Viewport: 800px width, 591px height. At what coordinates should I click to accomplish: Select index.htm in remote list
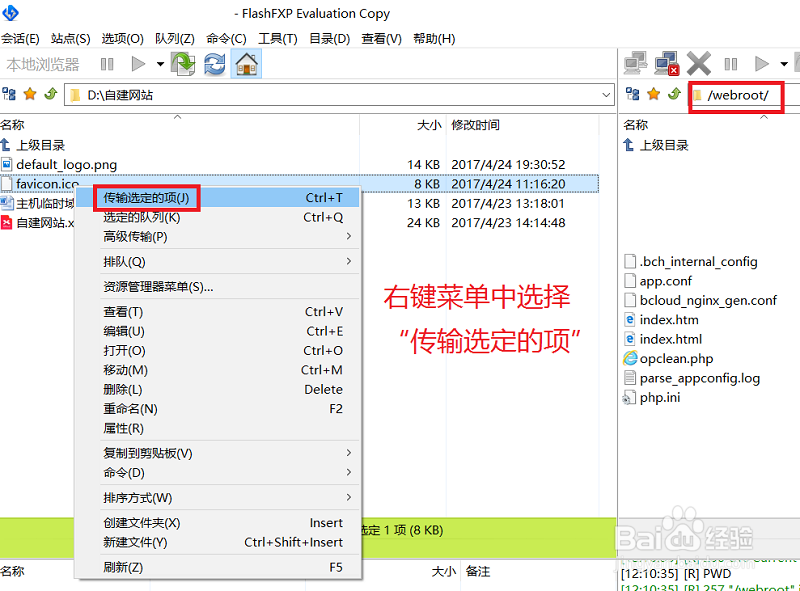661,319
